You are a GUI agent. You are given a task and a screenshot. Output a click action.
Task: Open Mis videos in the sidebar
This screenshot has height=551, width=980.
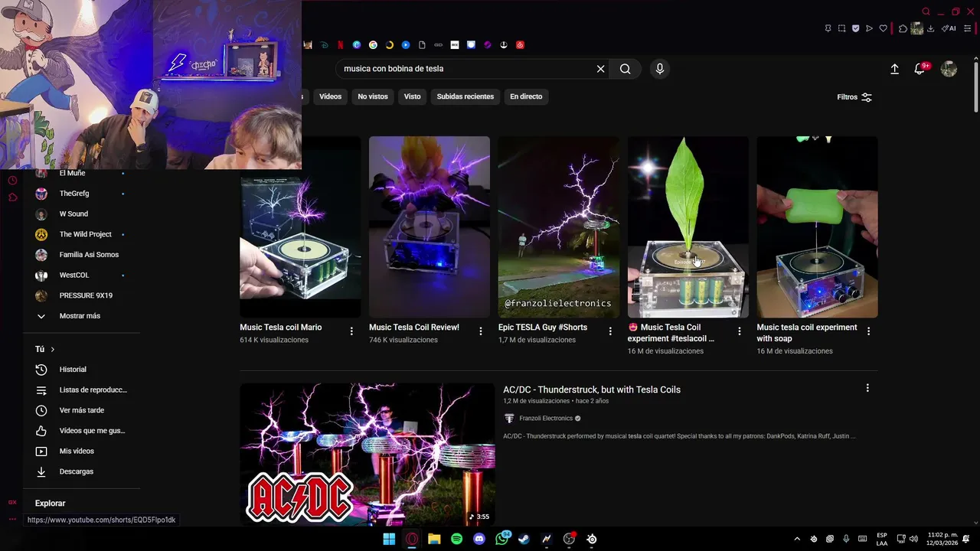point(77,451)
